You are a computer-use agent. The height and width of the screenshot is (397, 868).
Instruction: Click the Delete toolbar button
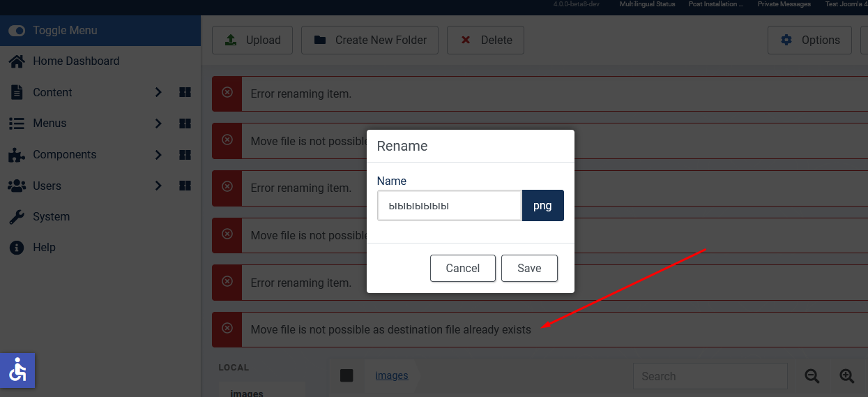click(485, 40)
